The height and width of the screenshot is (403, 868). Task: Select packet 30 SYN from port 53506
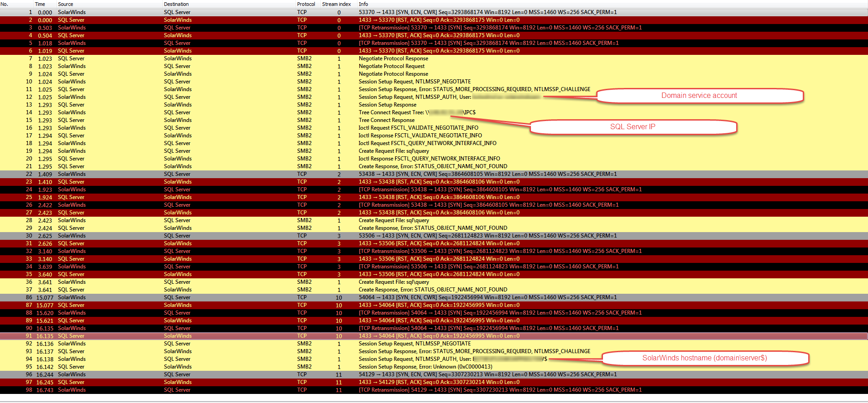coord(434,236)
